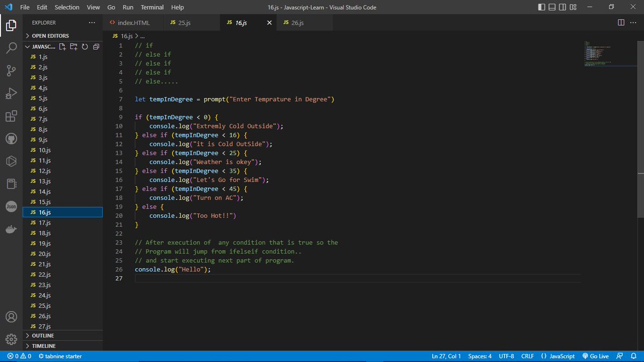The image size is (644, 362).
Task: Expand the Timeline section
Action: (63, 346)
